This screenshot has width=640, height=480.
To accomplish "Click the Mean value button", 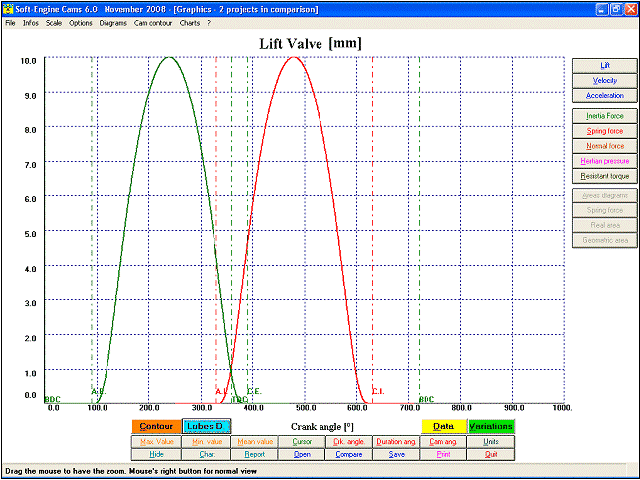I will click(255, 442).
